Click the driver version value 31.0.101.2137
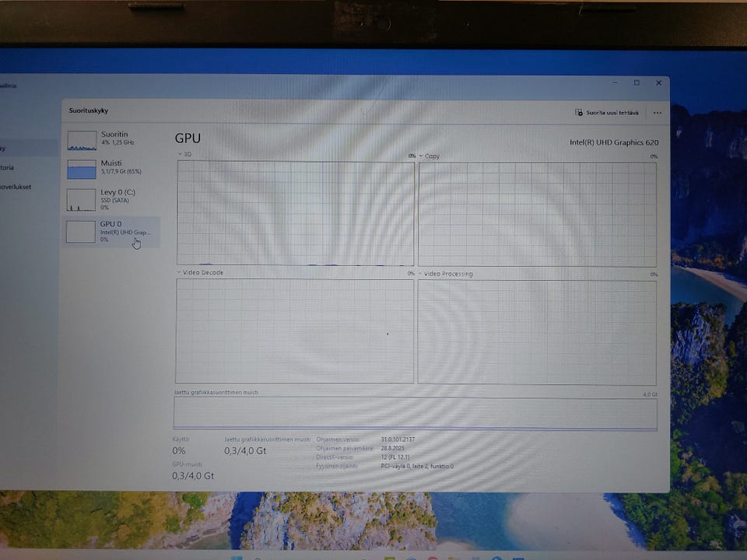 point(398,439)
